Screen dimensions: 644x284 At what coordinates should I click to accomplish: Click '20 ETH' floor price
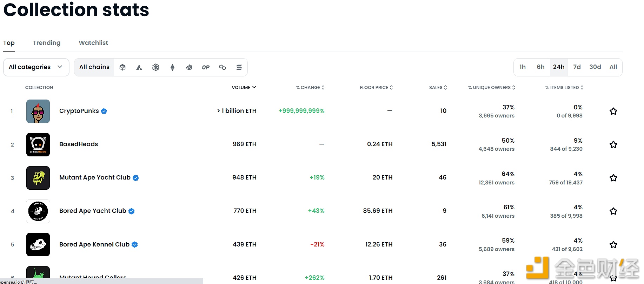pos(383,177)
